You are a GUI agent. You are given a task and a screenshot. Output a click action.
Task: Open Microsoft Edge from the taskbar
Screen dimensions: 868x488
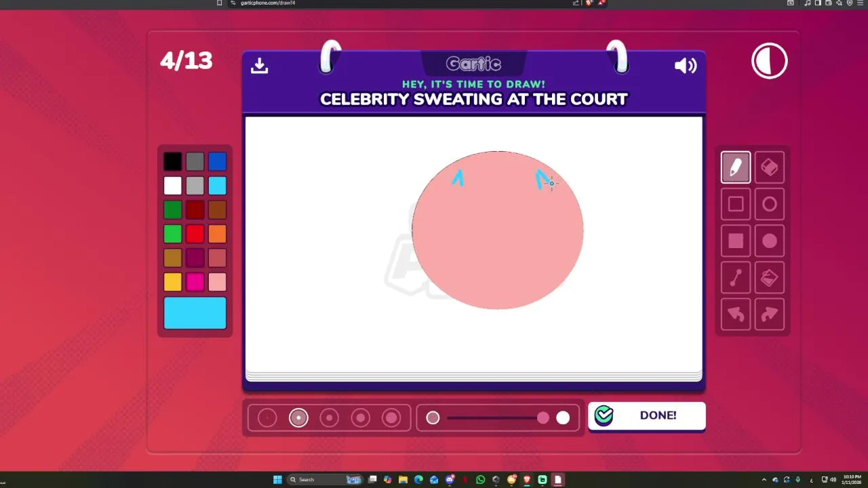pyautogui.click(x=418, y=480)
